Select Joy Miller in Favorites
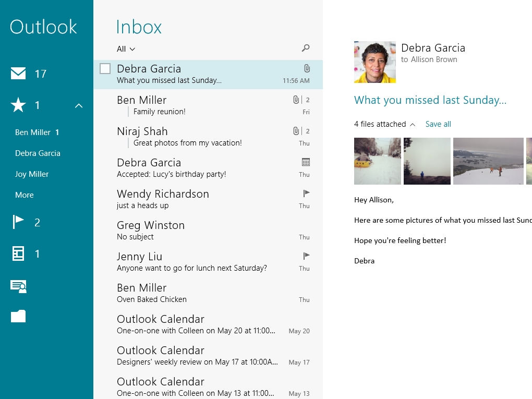Viewport: 532px width, 399px height. tap(32, 174)
